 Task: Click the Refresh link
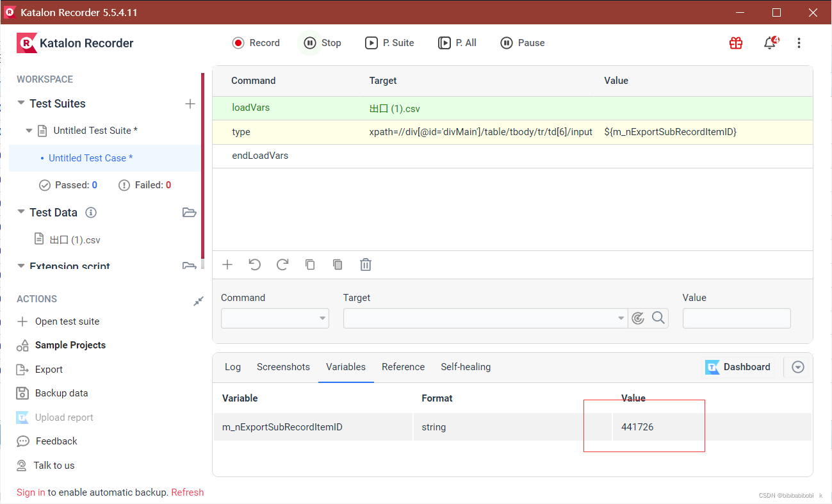(x=188, y=492)
